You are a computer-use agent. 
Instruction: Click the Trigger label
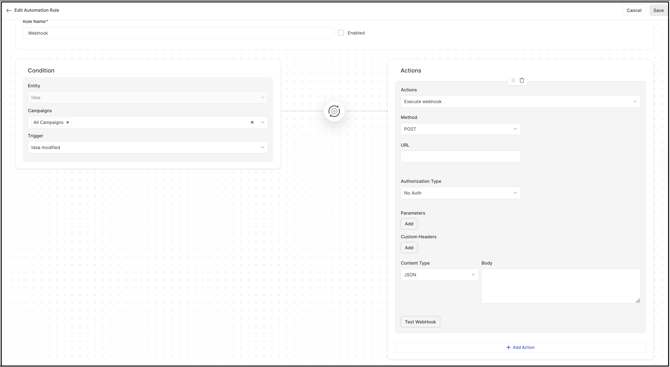coord(35,136)
